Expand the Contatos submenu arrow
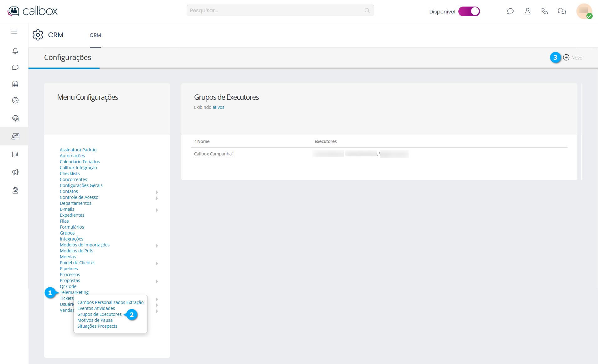 pos(157,192)
